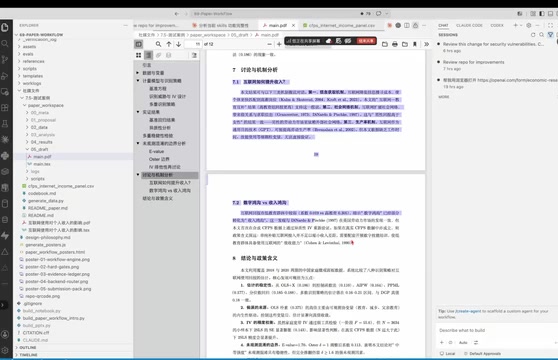Switch to the CHAT tab

click(x=443, y=25)
